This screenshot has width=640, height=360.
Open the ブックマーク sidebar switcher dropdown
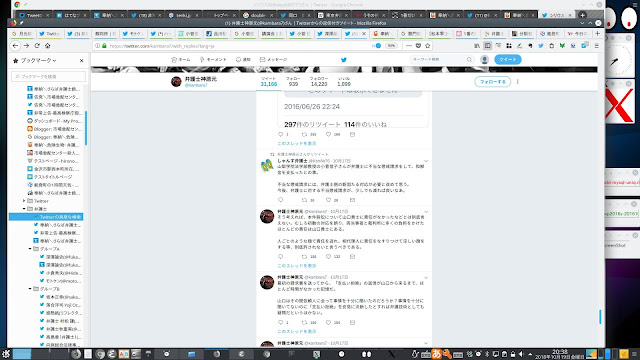pos(37,60)
